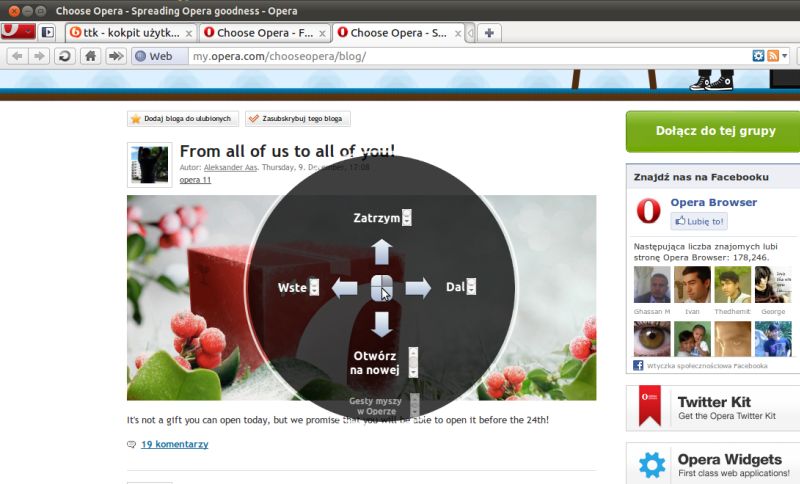Click the Facebook logo by Wtyczka społecznościowa
The width and height of the screenshot is (800, 484).
pos(638,365)
